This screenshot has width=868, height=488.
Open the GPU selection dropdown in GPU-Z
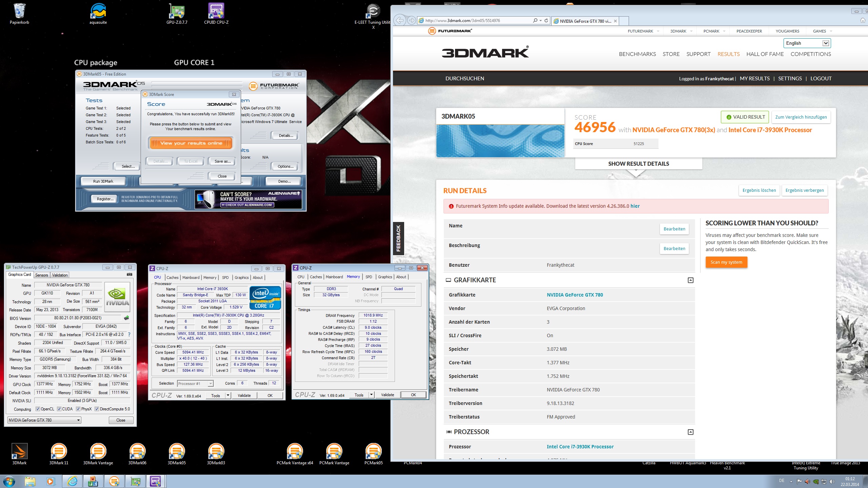pos(44,420)
